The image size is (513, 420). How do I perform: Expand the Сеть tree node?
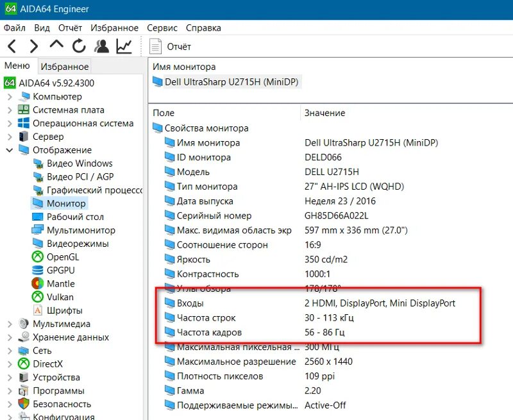10,351
